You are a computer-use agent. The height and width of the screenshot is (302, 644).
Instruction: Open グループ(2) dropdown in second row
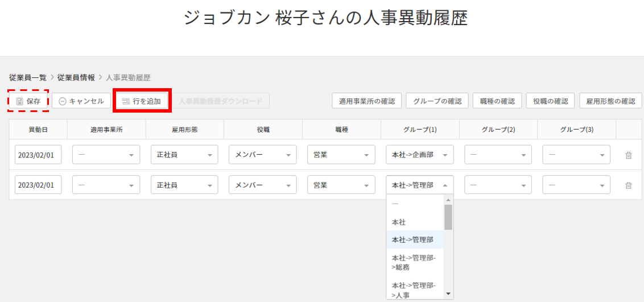click(498, 185)
